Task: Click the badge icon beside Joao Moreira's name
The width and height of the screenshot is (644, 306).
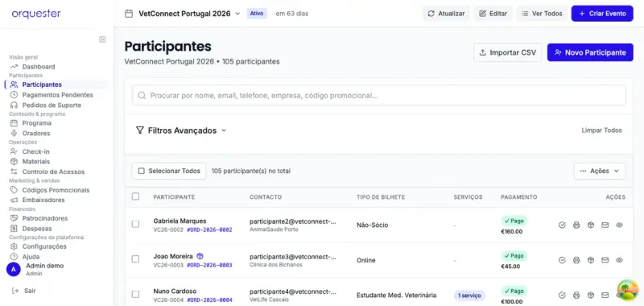Action: 200,256
